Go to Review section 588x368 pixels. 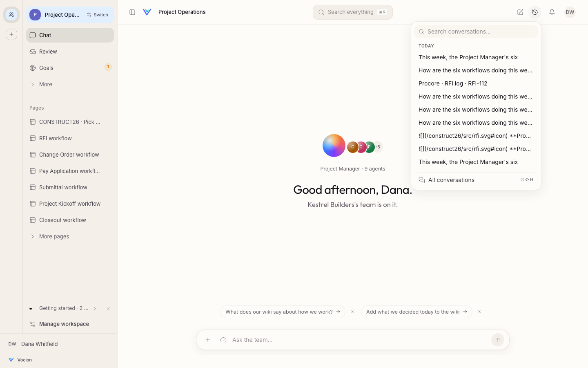70,52
